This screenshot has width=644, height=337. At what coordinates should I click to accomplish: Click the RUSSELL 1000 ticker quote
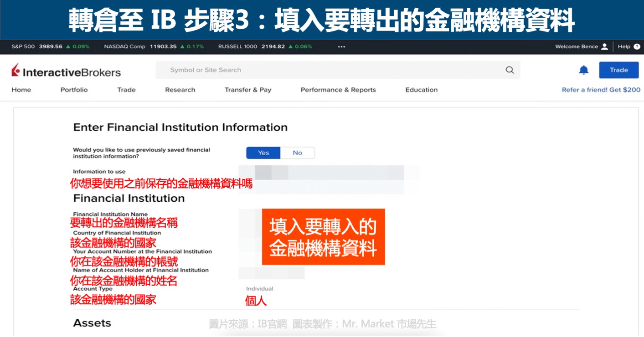265,46
